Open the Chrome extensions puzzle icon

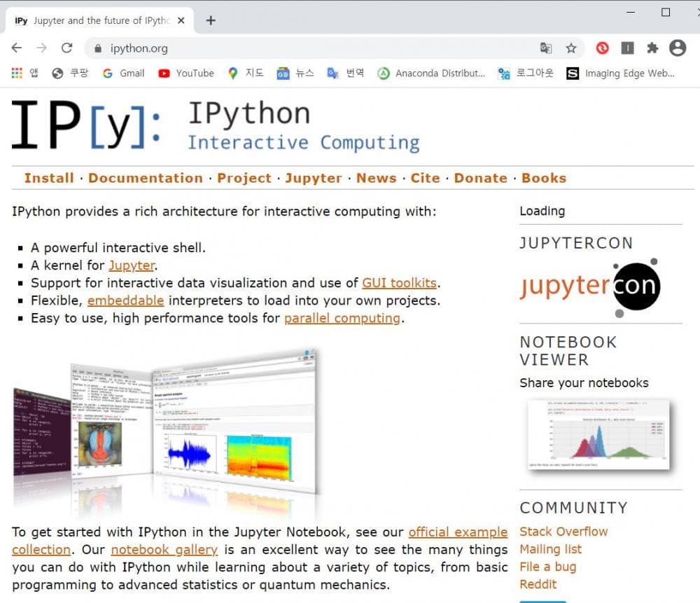point(652,48)
